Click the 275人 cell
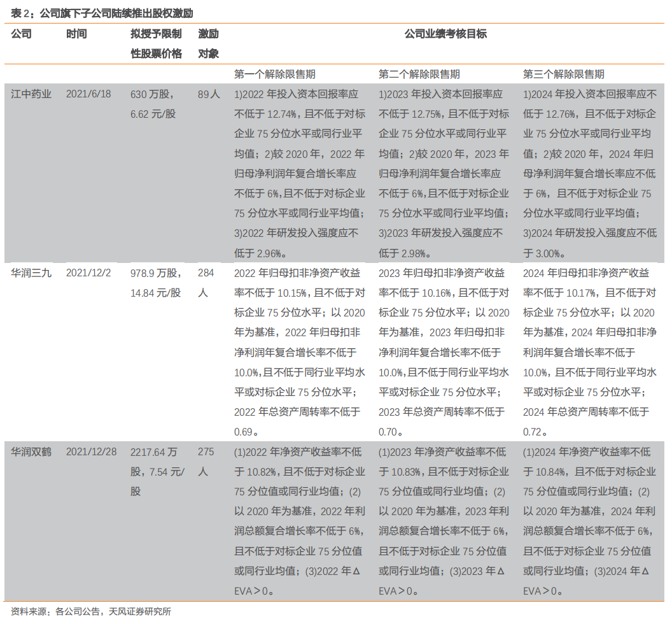Viewport: 672px width, 624px height. (206, 462)
